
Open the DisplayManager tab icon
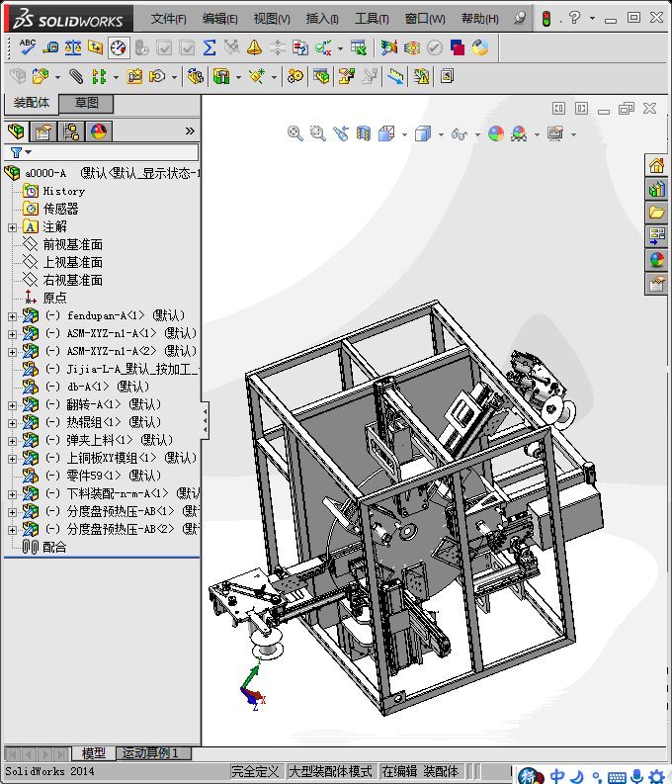[99, 131]
